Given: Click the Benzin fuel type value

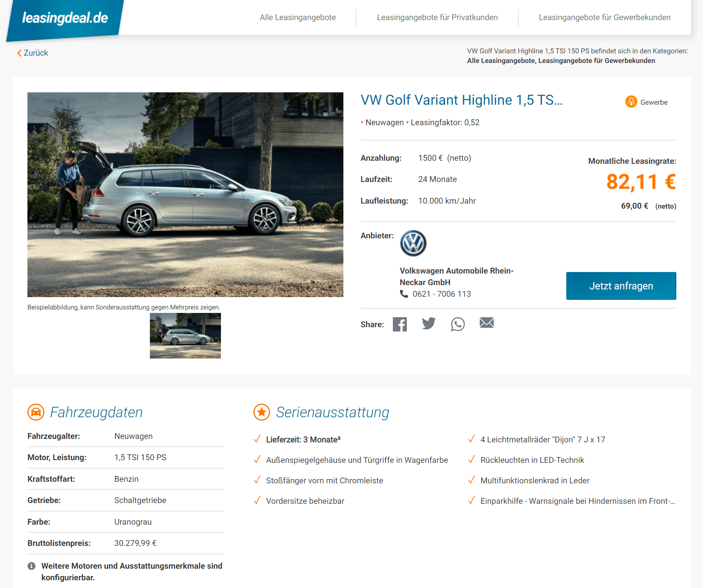Looking at the screenshot, I should (x=126, y=479).
